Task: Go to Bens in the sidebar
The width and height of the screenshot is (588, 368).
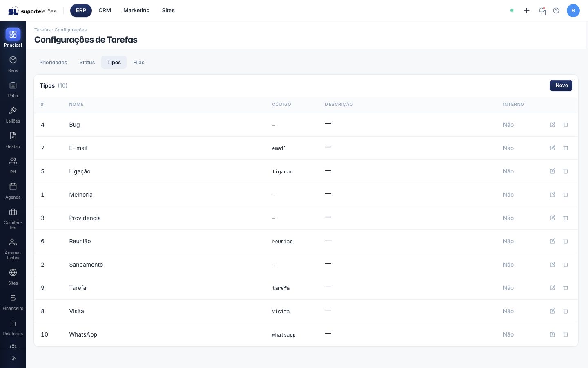Action: click(x=13, y=64)
